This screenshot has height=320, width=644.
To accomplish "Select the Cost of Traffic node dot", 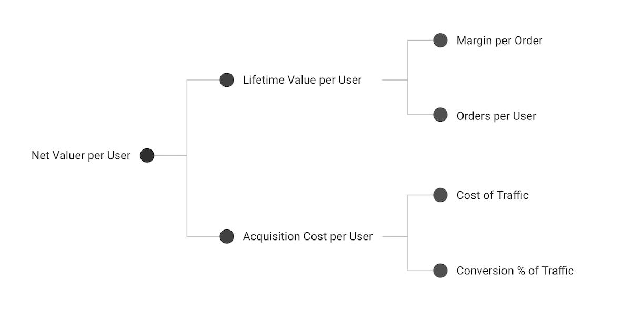I will (x=440, y=195).
